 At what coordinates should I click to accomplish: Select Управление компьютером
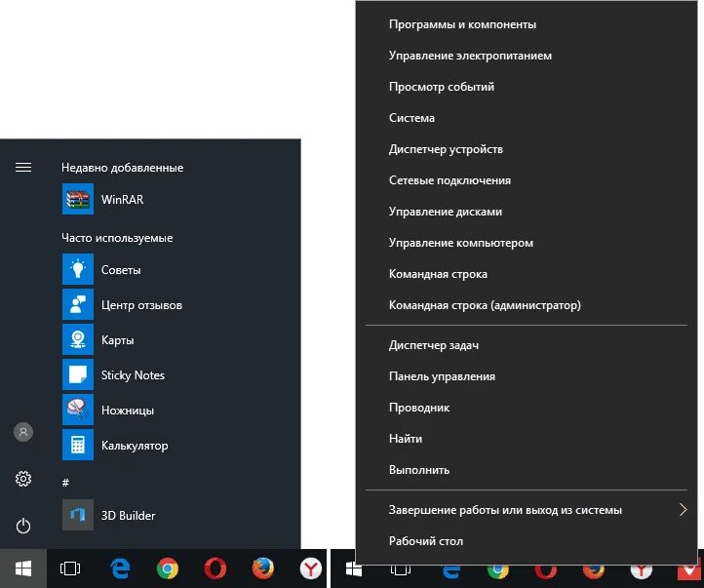pyautogui.click(x=527, y=243)
